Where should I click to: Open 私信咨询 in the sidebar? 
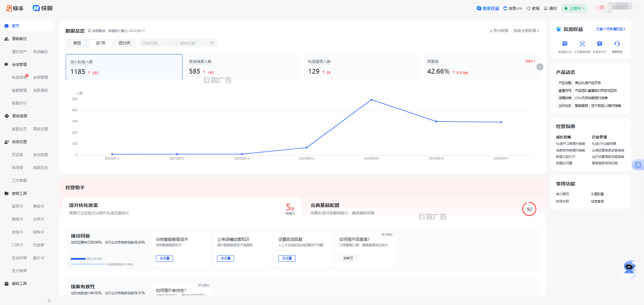tap(19, 77)
